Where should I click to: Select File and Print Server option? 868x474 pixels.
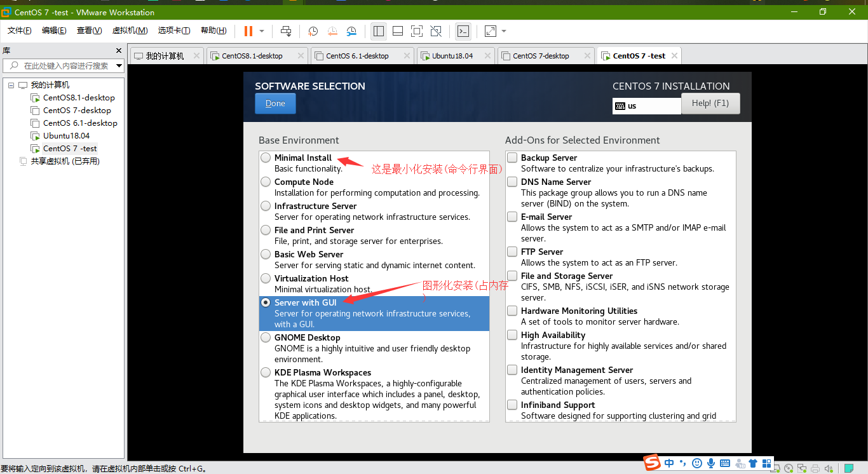(266, 230)
